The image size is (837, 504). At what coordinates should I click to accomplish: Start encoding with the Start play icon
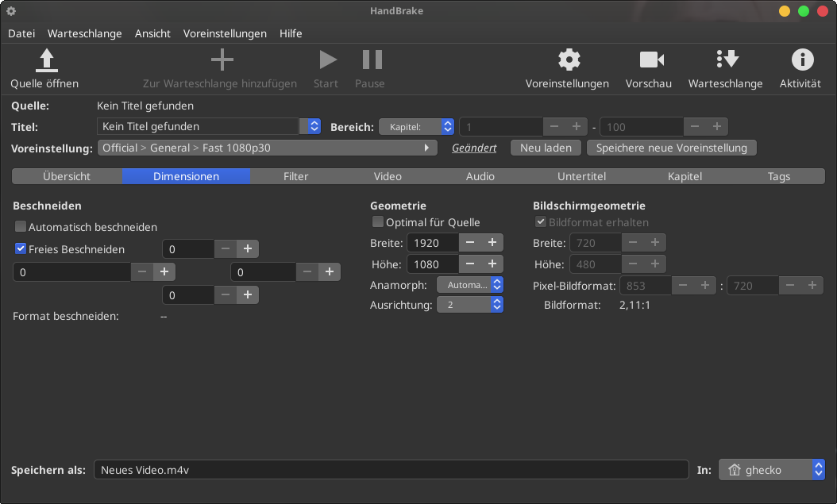[327, 60]
